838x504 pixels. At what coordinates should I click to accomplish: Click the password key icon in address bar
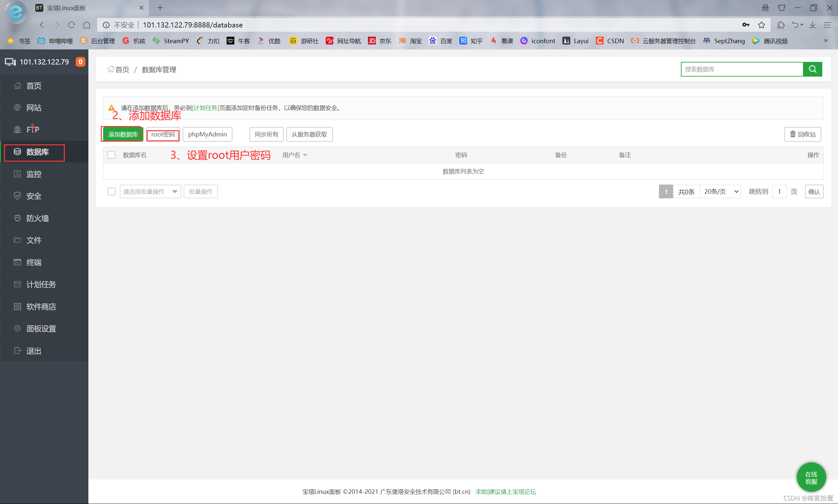(746, 25)
